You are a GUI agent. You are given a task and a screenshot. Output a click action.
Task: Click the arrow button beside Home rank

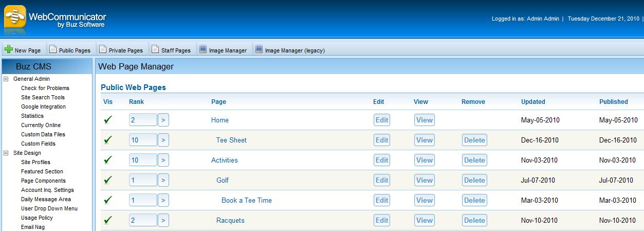click(163, 120)
